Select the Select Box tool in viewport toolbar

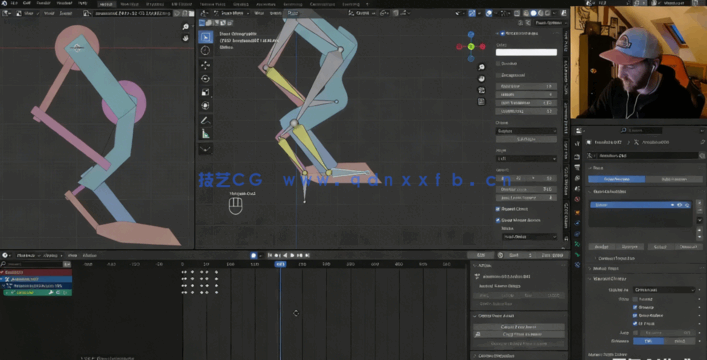tap(206, 37)
